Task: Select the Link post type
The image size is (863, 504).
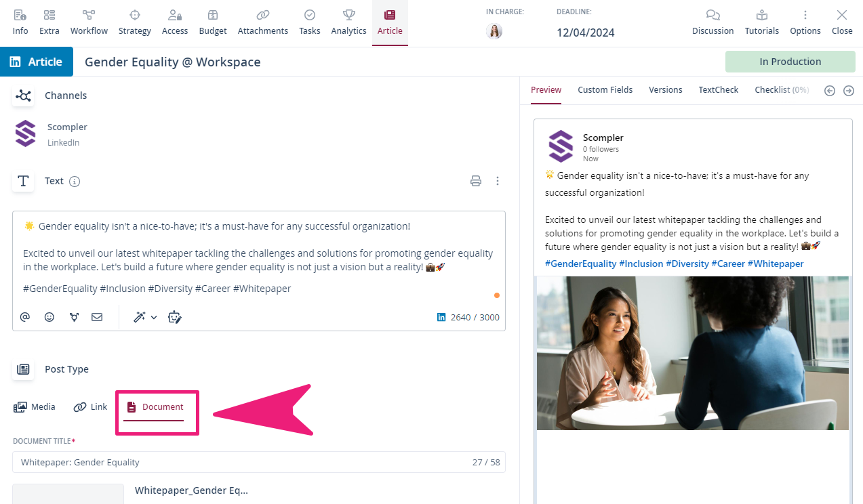Action: (x=90, y=407)
